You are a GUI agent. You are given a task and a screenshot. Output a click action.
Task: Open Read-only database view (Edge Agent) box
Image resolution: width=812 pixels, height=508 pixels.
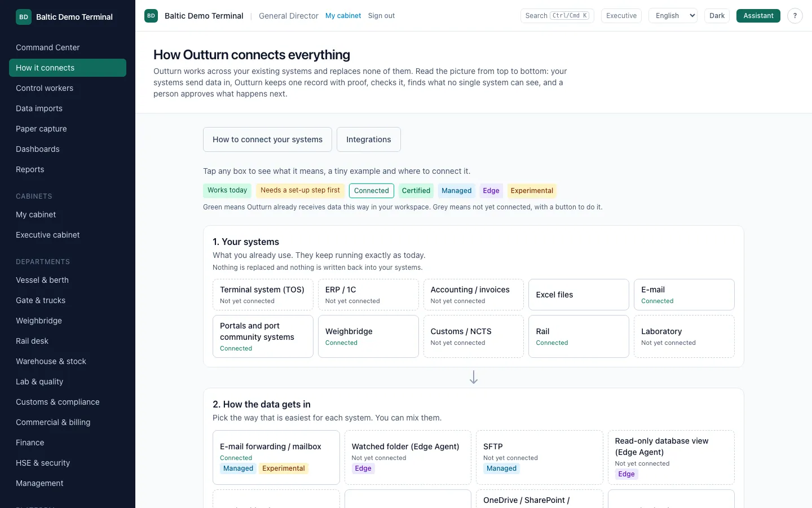[671, 457]
